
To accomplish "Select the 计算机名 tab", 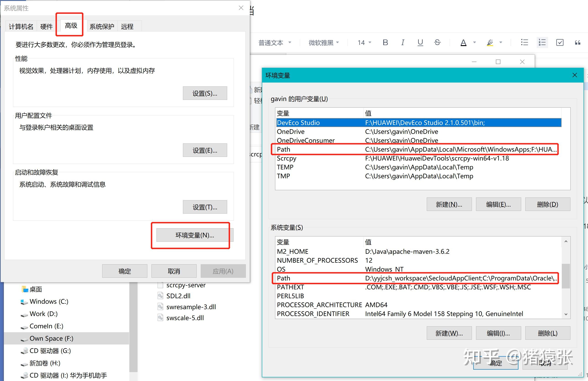I will pyautogui.click(x=21, y=26).
